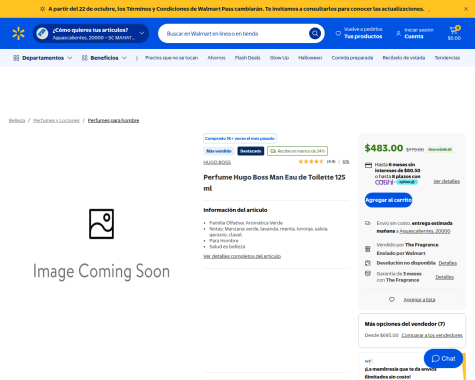Open Detalles for Devolución no disponible
Viewport: 475px width, 380px height.
(447, 263)
